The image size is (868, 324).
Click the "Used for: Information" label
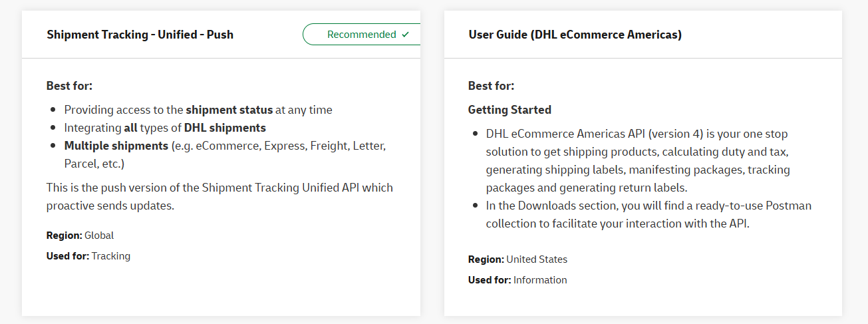517,280
